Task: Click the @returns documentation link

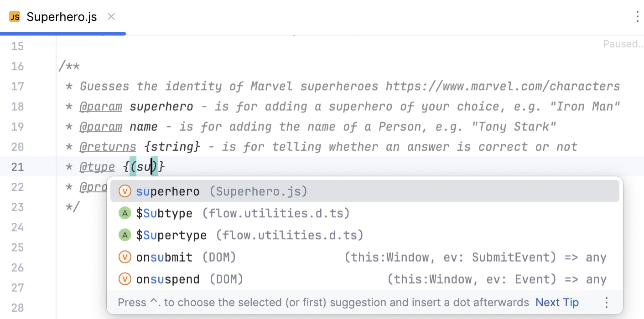Action: (108, 147)
